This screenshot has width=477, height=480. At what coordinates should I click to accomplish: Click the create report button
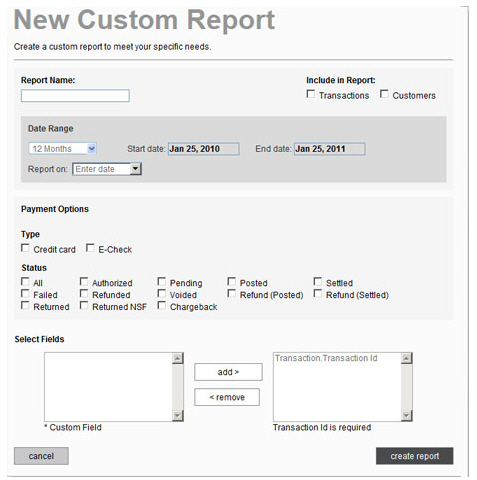pos(415,456)
